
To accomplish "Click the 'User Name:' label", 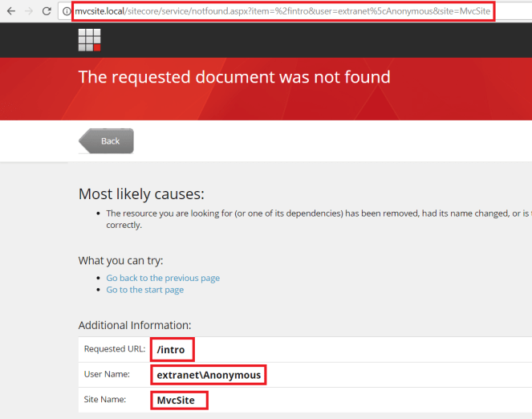I will pyautogui.click(x=108, y=374).
